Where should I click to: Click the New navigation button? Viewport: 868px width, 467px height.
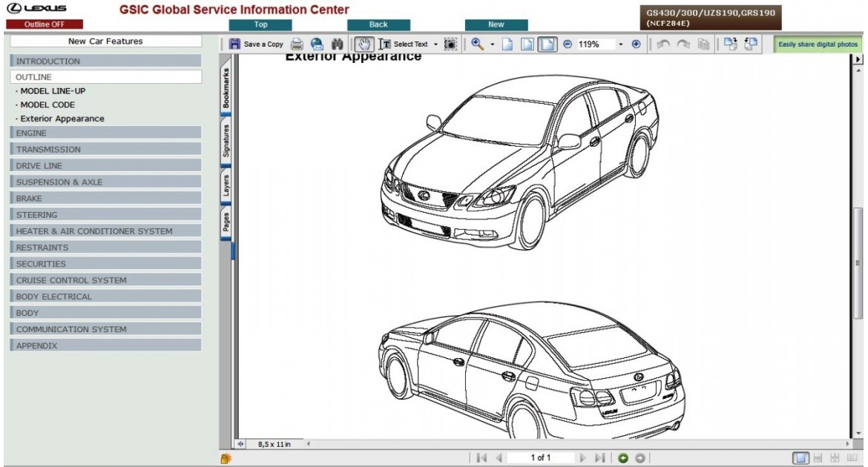(496, 25)
